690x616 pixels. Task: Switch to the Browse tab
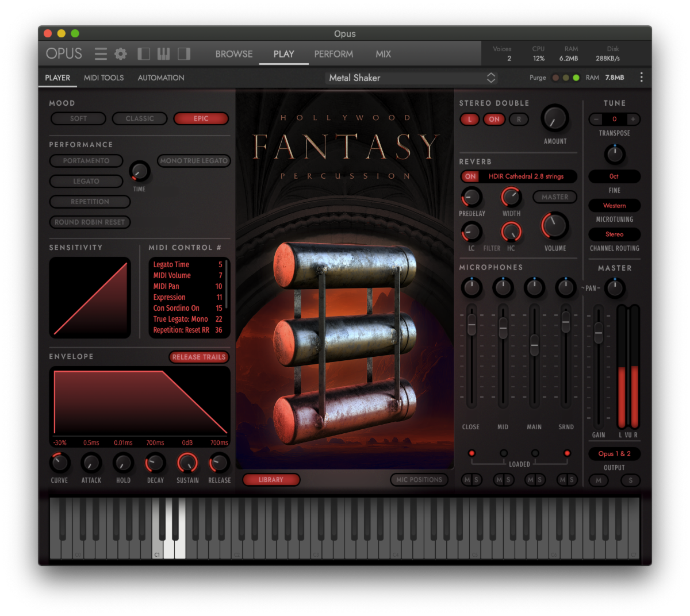coord(234,54)
